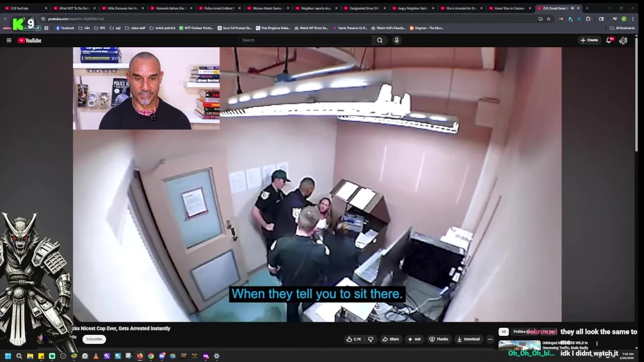
Task: Open YouTube notifications bell
Action: point(609,40)
